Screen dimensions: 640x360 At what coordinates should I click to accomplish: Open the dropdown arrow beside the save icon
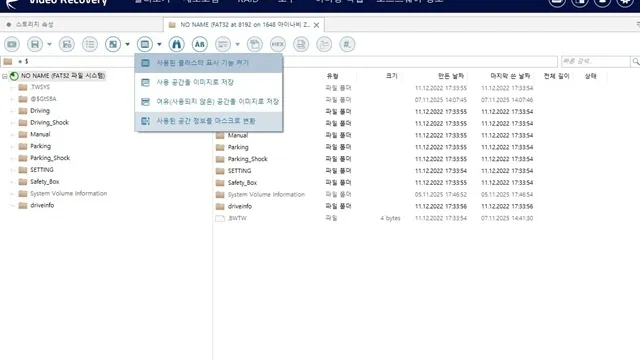(x=49, y=44)
